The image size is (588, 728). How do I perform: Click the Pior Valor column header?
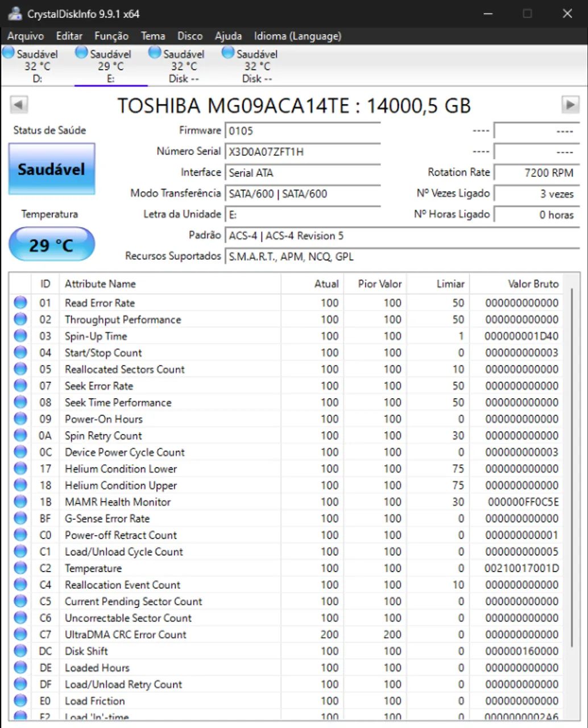[375, 284]
